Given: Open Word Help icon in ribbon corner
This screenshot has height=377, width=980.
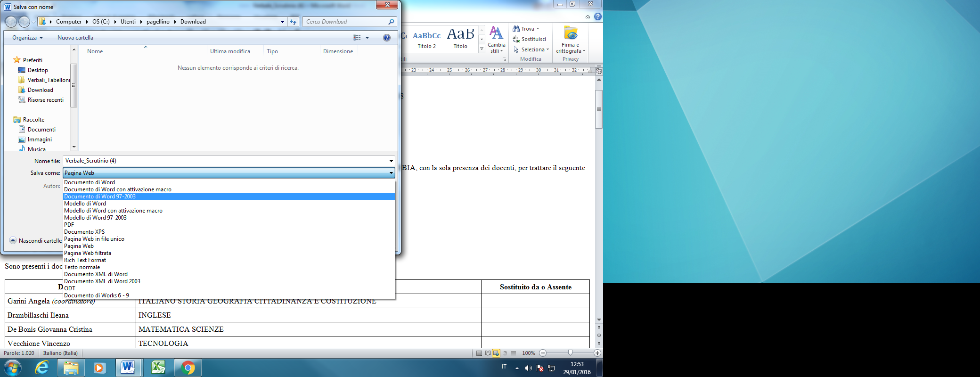Looking at the screenshot, I should point(598,16).
